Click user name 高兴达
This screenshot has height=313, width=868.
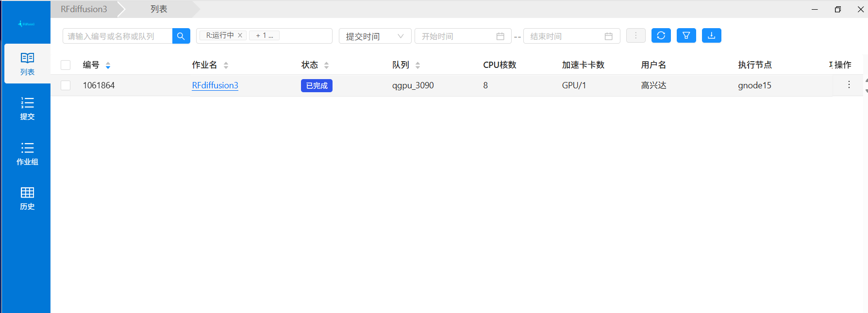pyautogui.click(x=653, y=85)
